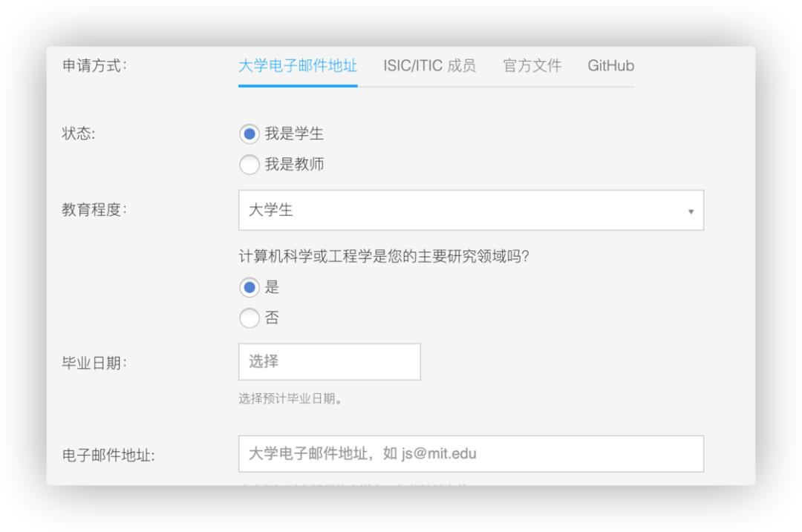The width and height of the screenshot is (802, 532).
Task: Click the 电子邮件地址 field label
Action: [x=108, y=455]
